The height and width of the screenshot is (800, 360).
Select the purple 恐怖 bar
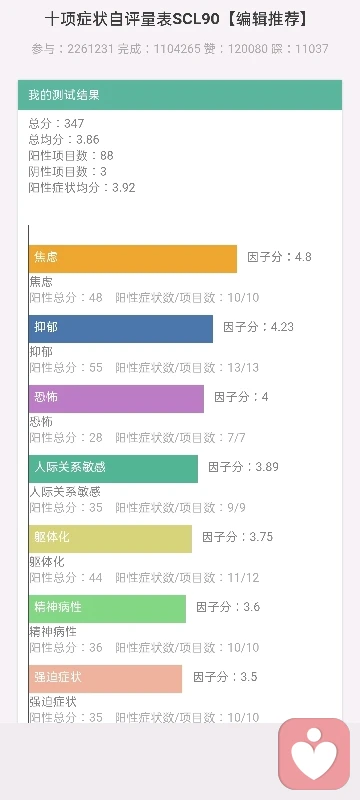point(116,398)
